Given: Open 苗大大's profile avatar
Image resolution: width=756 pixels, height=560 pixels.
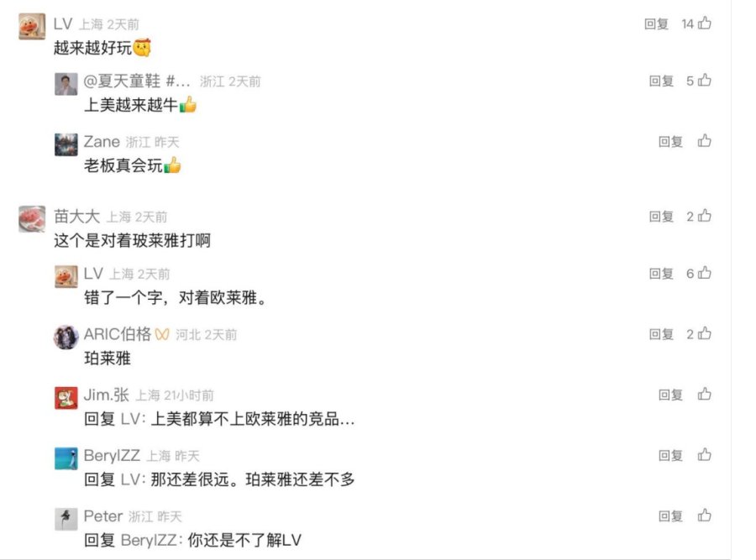Looking at the screenshot, I should tap(32, 219).
